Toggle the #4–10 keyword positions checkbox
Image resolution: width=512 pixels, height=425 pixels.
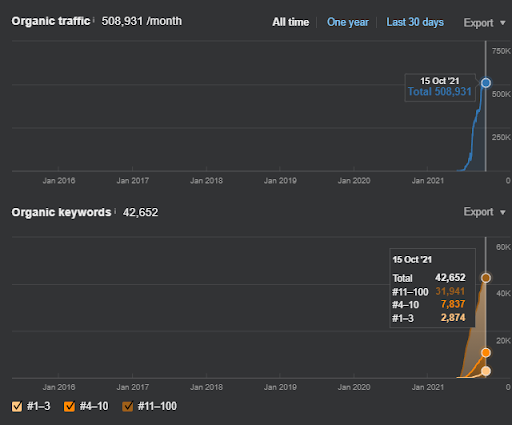(69, 406)
